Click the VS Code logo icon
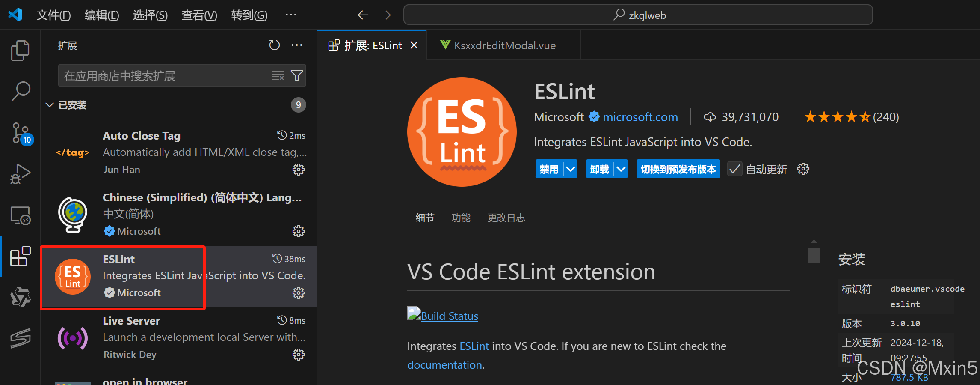 (15, 15)
